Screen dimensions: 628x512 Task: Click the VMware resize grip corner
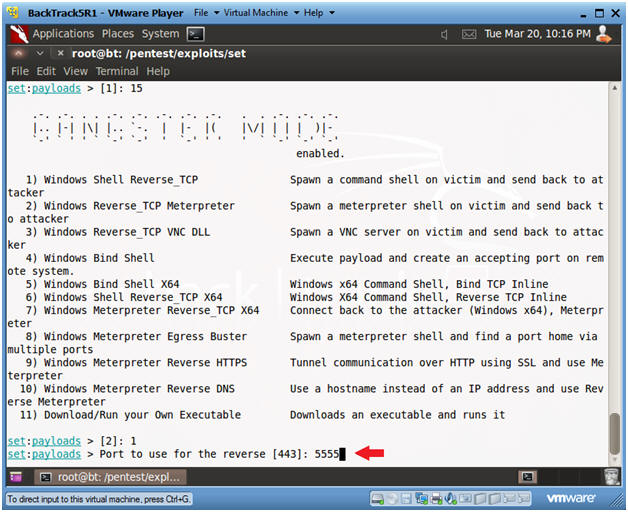click(616, 501)
